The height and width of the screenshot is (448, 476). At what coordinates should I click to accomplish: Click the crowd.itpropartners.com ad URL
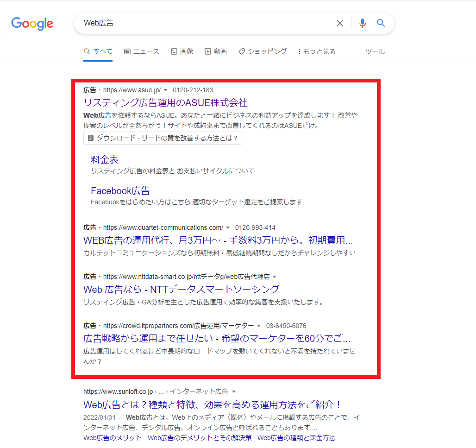point(179,326)
